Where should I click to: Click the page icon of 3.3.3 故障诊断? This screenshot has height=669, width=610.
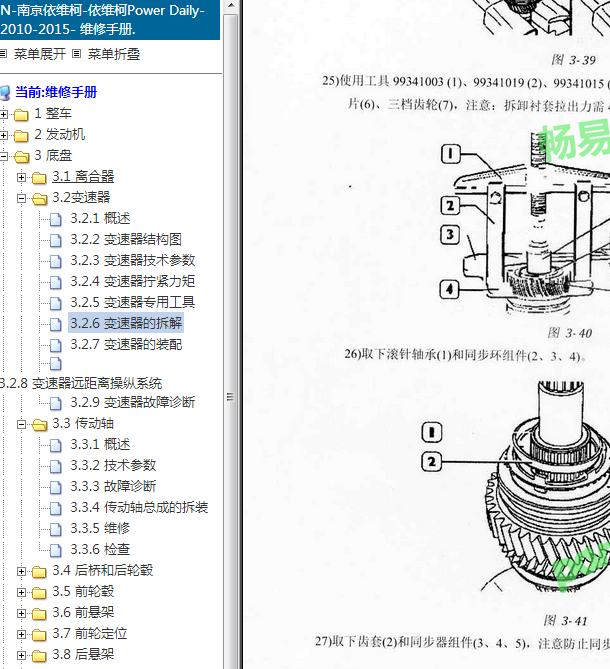click(56, 487)
